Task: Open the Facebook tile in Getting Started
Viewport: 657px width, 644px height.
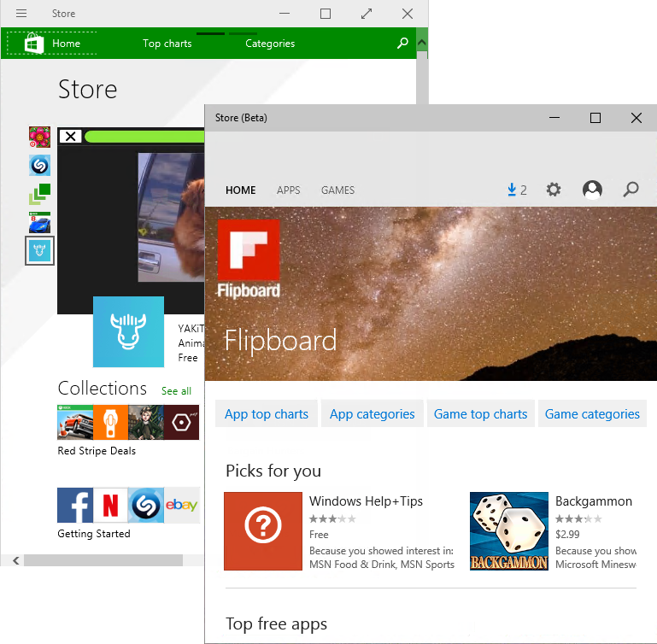Action: click(75, 505)
